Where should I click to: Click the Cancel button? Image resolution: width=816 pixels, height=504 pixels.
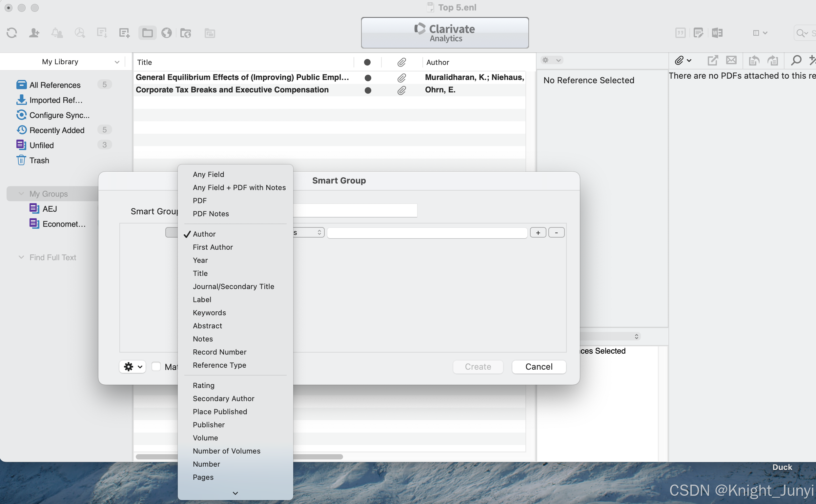(539, 366)
